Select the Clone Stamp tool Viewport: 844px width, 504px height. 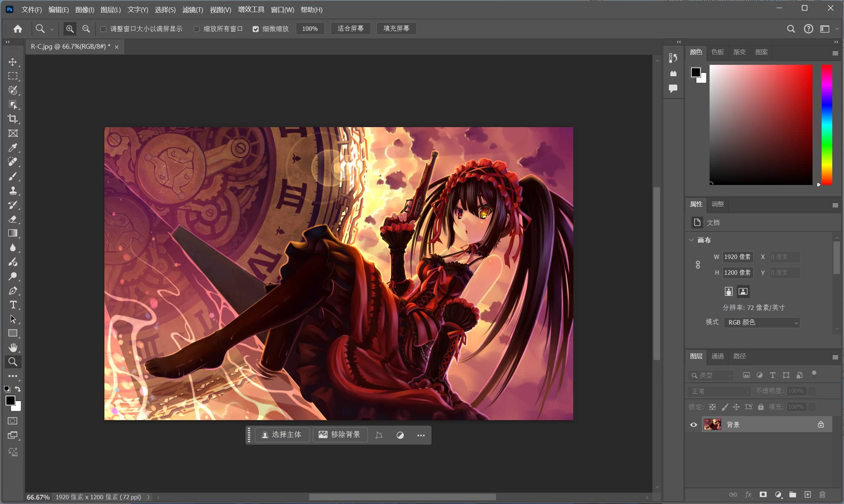click(x=13, y=190)
